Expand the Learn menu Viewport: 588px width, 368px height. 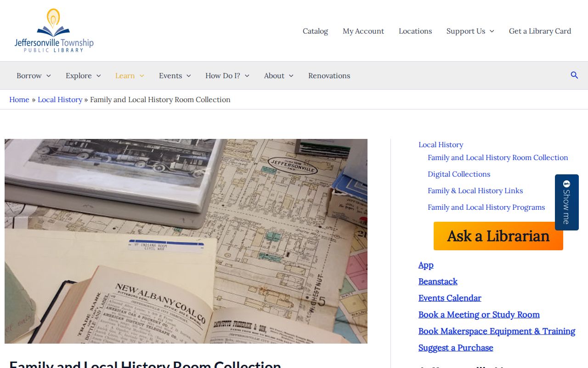[130, 75]
